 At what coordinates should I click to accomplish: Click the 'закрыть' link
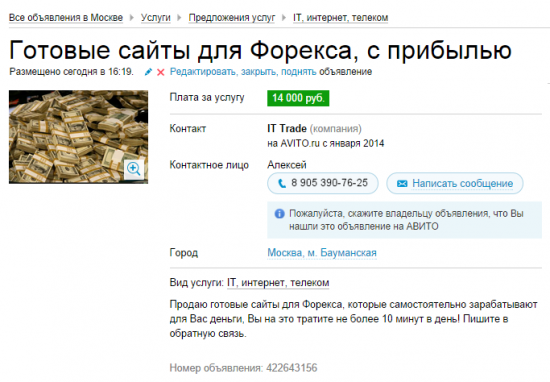[x=260, y=72]
